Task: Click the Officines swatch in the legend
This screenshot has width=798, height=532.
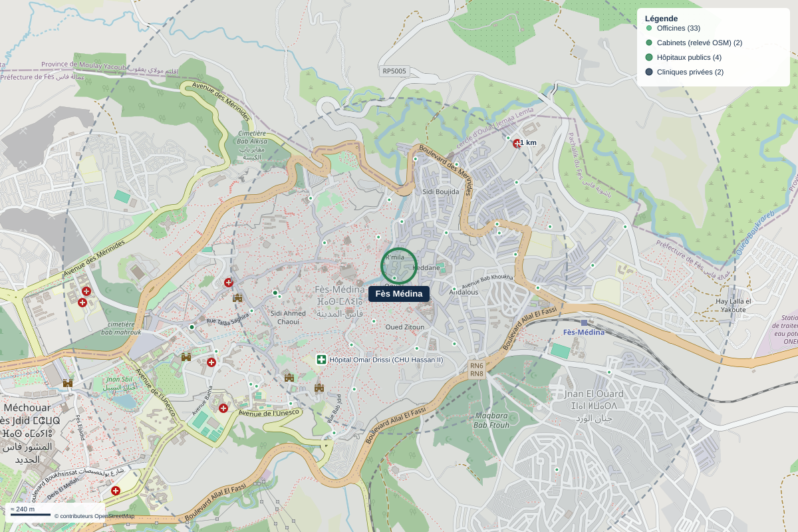Action: [x=649, y=28]
